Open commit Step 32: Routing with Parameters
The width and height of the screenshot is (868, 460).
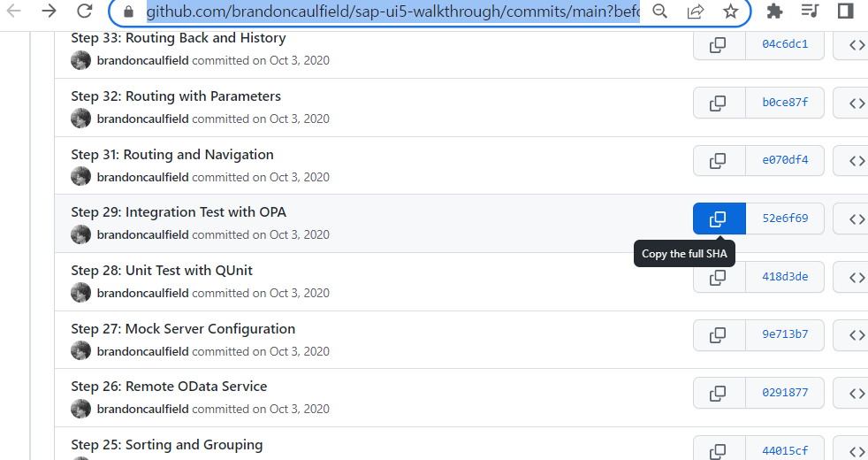coord(176,96)
